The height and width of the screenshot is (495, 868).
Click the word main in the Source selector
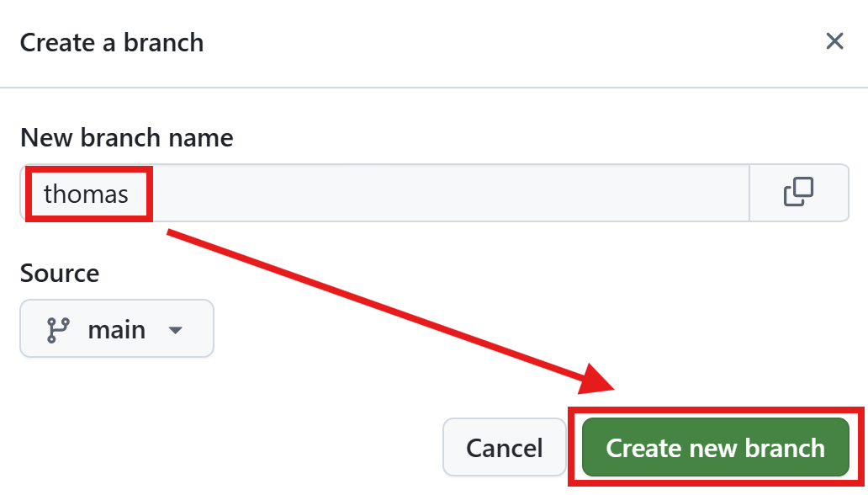tap(117, 329)
